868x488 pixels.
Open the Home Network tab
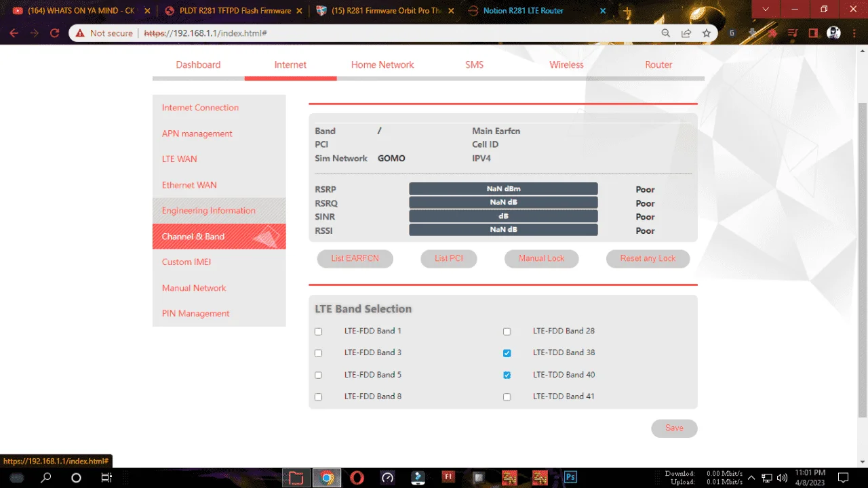pos(382,65)
